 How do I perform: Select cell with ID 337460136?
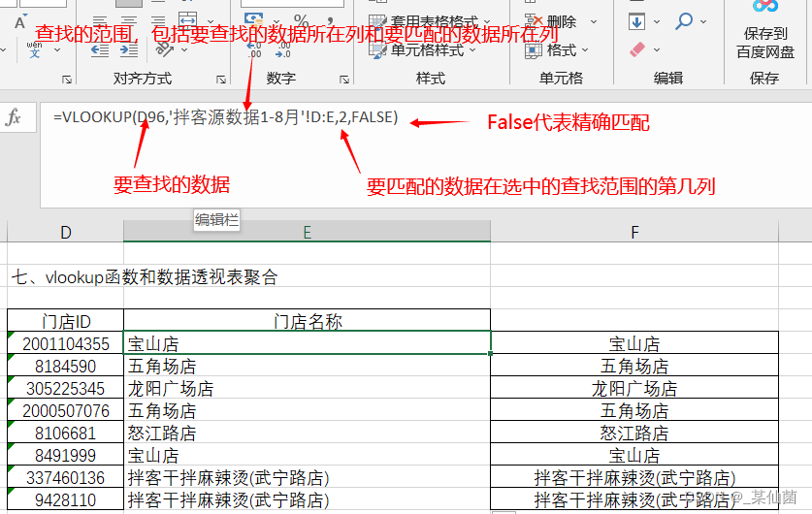tap(65, 477)
